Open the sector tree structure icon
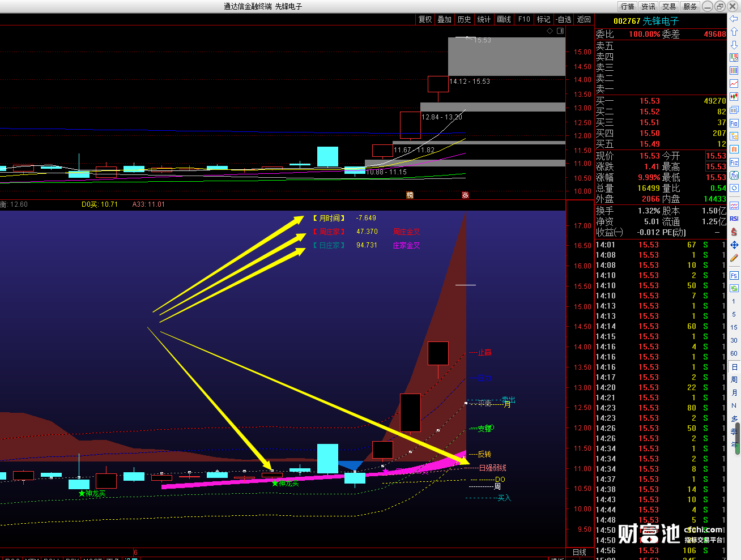 (x=734, y=136)
